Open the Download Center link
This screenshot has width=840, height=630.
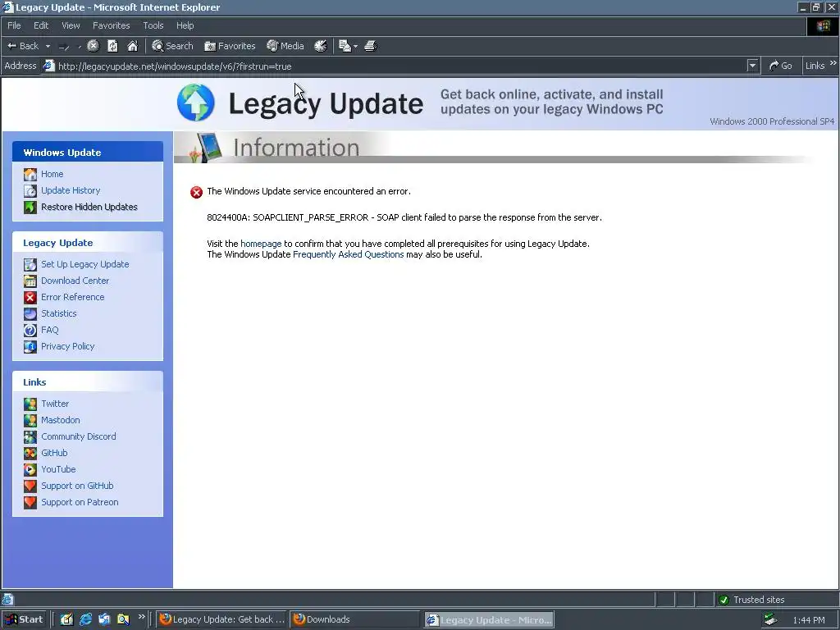75,281
